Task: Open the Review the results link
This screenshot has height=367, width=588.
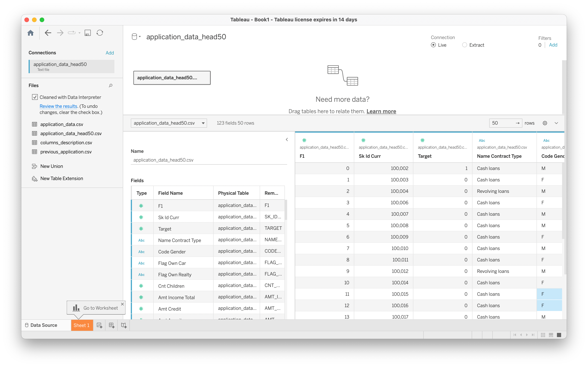Action: pyautogui.click(x=58, y=106)
